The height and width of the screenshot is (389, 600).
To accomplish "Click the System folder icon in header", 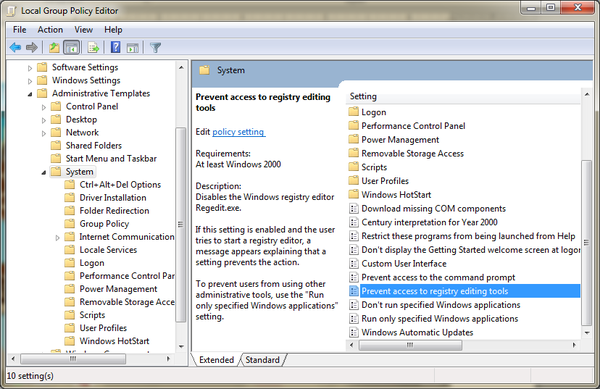I will click(205, 70).
